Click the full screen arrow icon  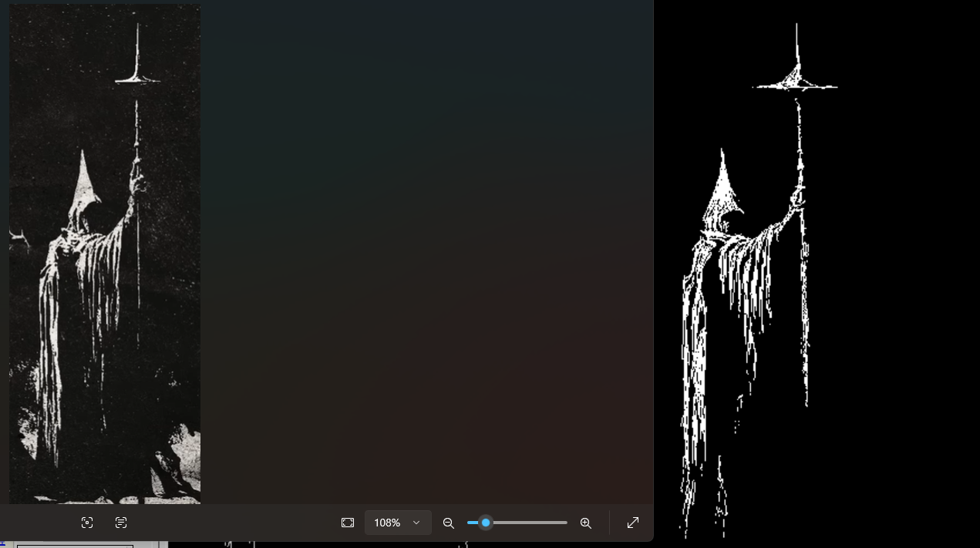[633, 523]
